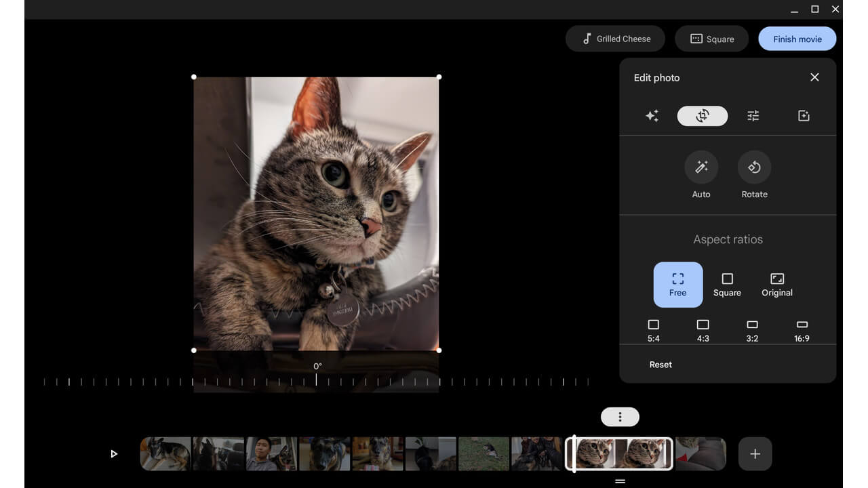Play the movie preview
The image size is (868, 488).
click(x=114, y=453)
